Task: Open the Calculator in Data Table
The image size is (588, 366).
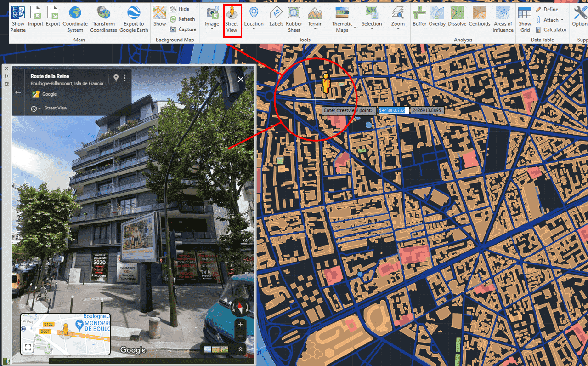Action: [551, 30]
